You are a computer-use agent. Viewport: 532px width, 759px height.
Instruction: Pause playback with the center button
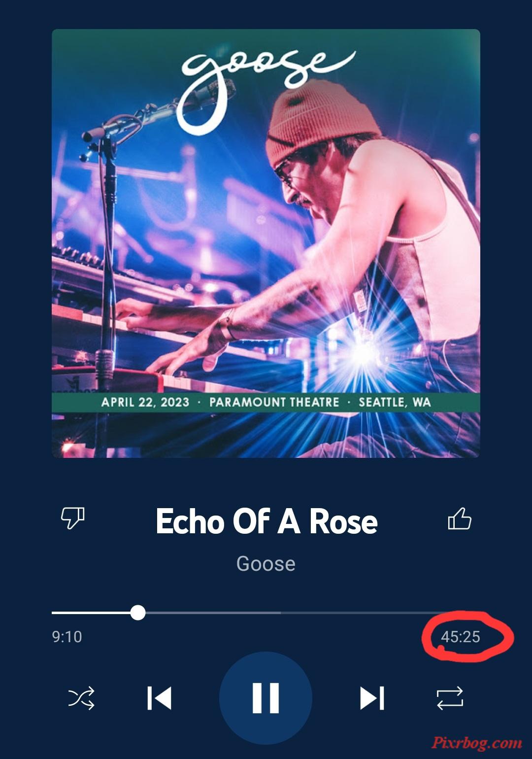click(x=266, y=698)
